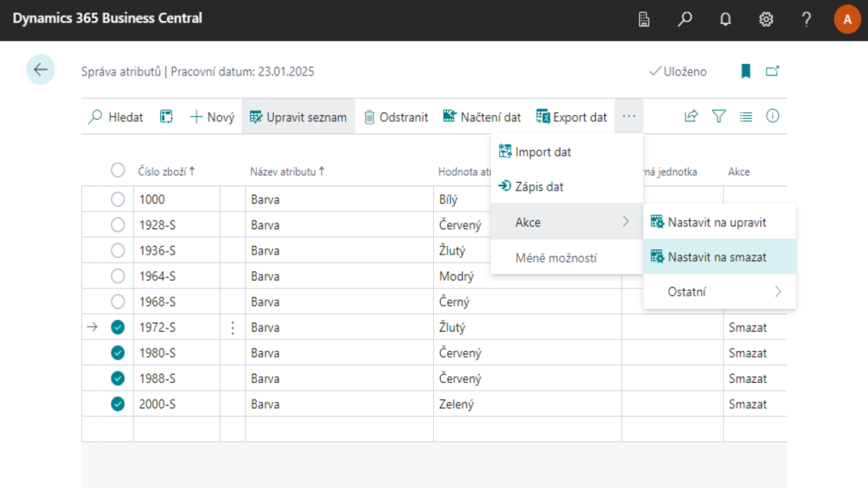The image size is (868, 488).
Task: Click the back arrow button
Action: click(41, 69)
